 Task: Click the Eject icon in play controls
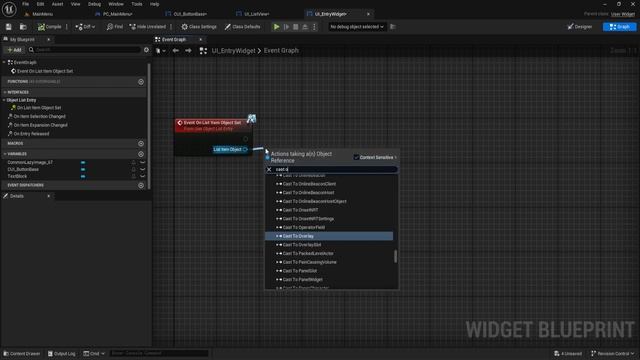(x=305, y=27)
